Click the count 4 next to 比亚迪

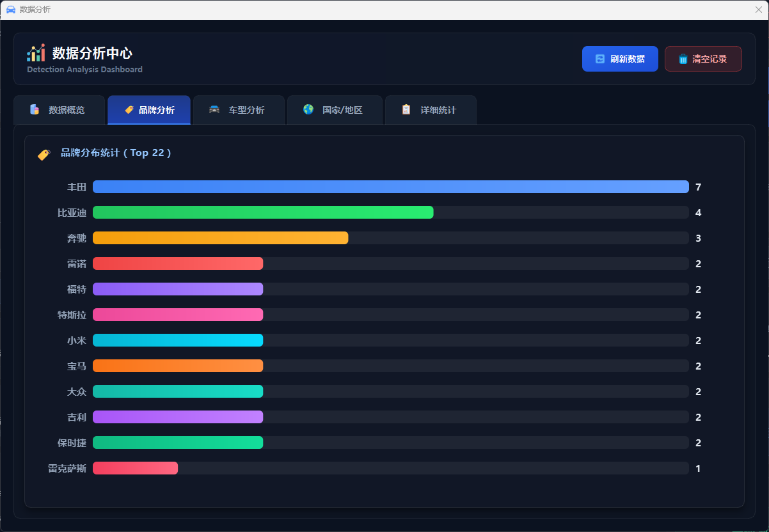click(699, 212)
